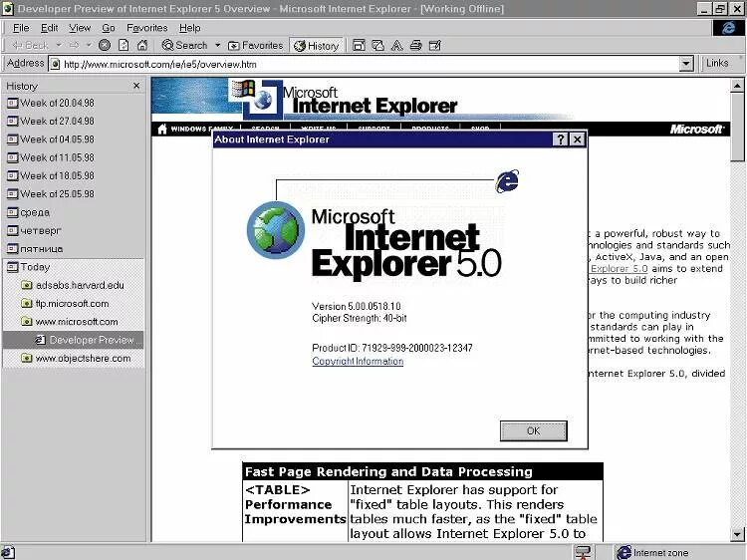Select the Developer Preview history entry
747x560 pixels.
click(74, 340)
